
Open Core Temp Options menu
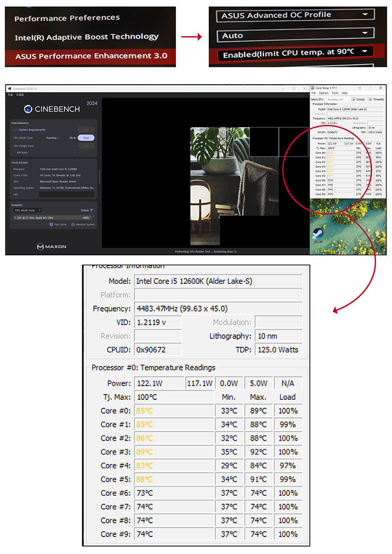[323, 93]
